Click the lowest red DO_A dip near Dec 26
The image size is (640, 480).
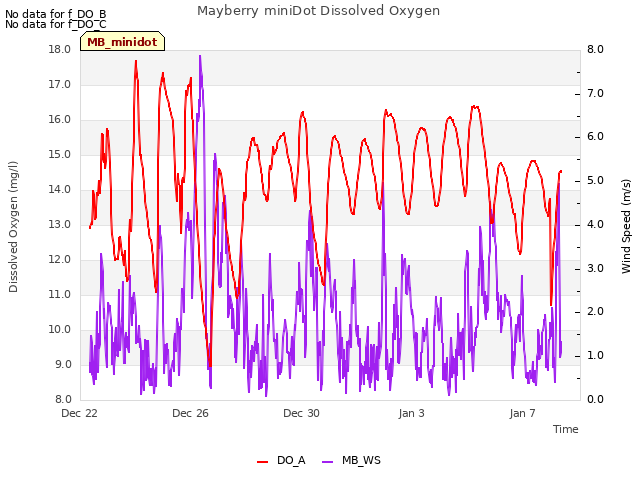click(x=210, y=366)
